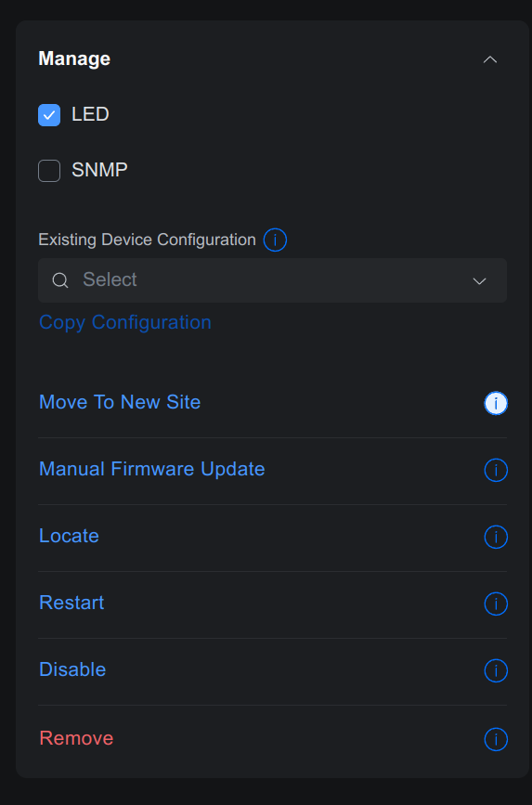
Task: Choose Move To New Site
Action: click(120, 402)
